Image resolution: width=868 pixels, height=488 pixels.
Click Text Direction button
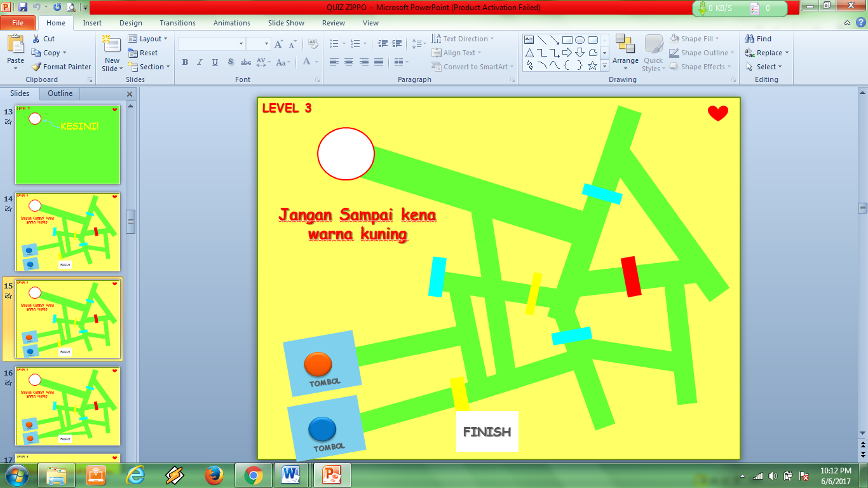click(x=462, y=39)
